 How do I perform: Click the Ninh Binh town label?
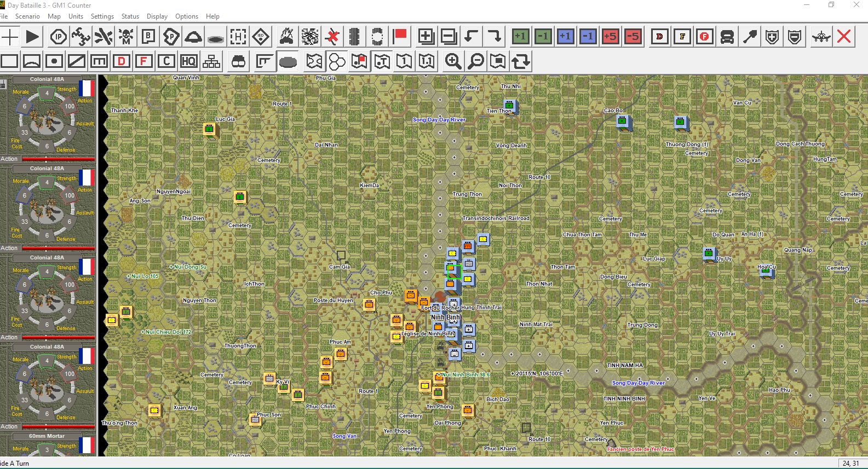pos(445,317)
